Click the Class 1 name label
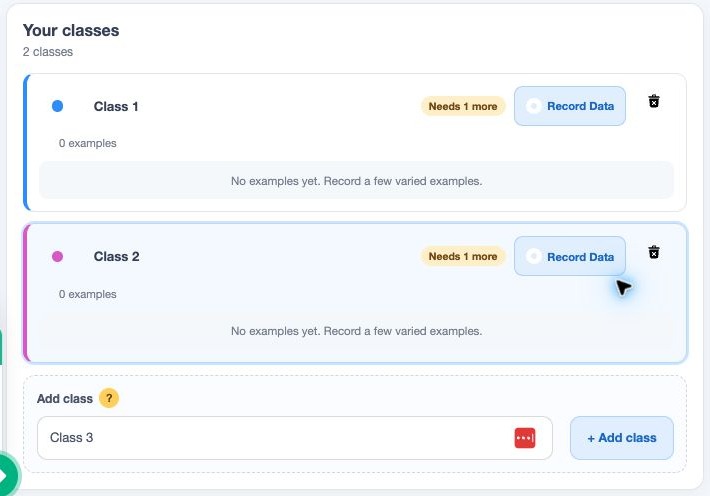Viewport: 710px width, 496px height. 116,106
